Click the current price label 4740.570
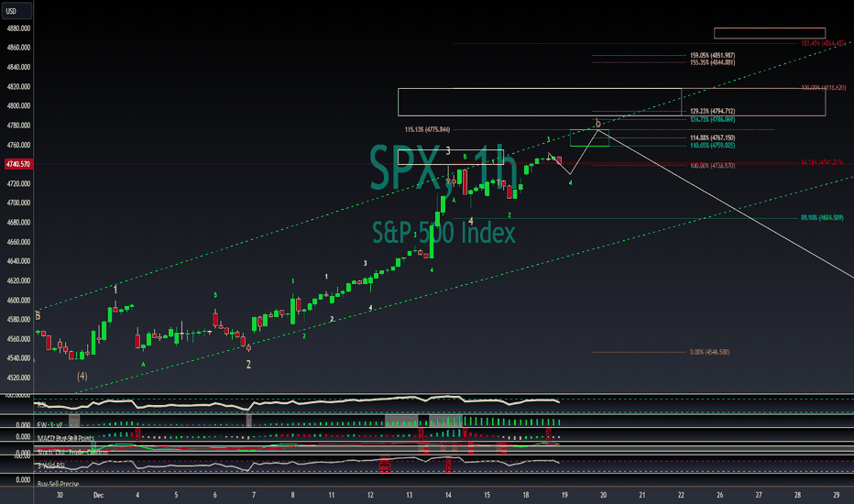The height and width of the screenshot is (504, 854). [18, 164]
